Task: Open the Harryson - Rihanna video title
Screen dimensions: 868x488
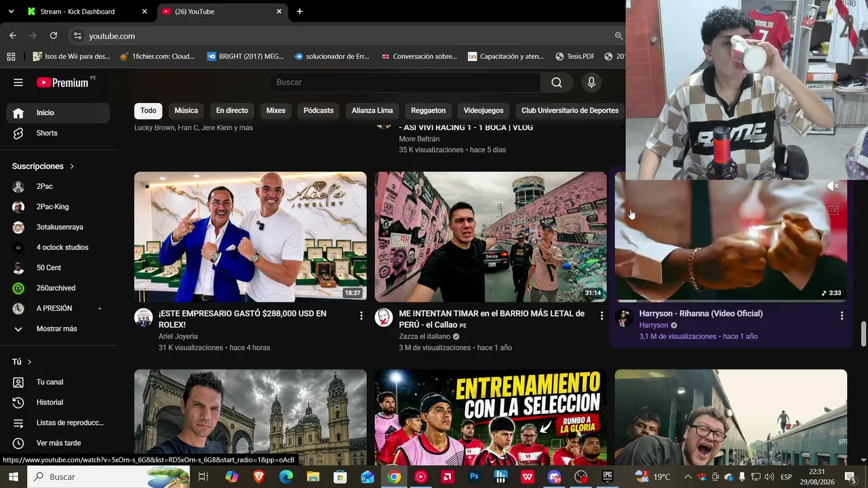Action: coord(701,314)
